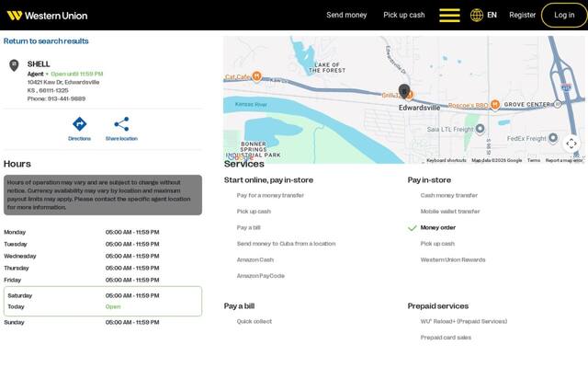Viewport: 588px width, 368px height.
Task: Click the Western Union logo
Action: tap(47, 16)
